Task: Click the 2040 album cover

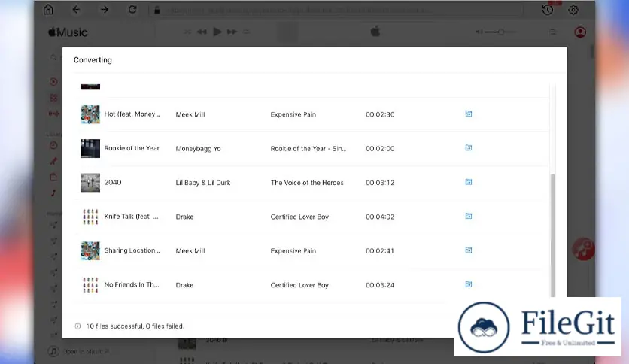Action: (x=90, y=183)
